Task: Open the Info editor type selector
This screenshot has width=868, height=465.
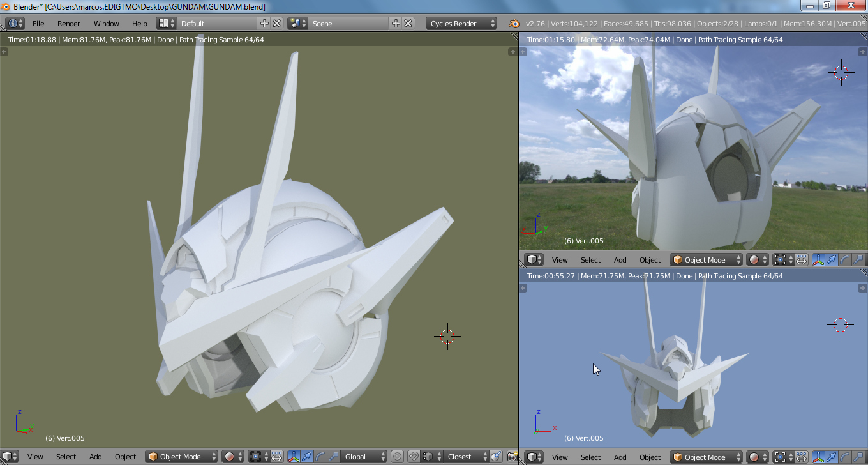Action: (15, 24)
